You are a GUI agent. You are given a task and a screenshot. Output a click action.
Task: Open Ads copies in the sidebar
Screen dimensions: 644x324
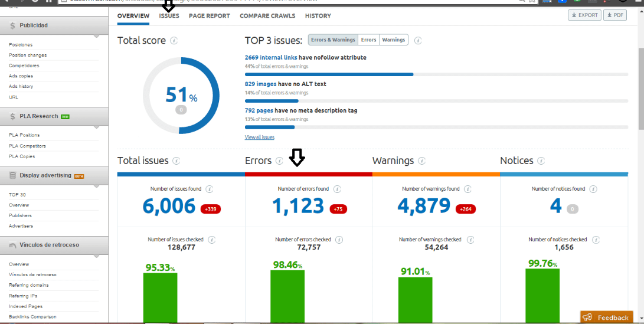tap(21, 76)
